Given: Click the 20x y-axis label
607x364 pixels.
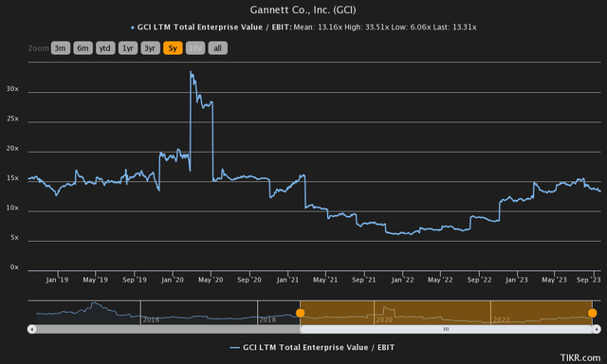Looking at the screenshot, I should pos(12,149).
